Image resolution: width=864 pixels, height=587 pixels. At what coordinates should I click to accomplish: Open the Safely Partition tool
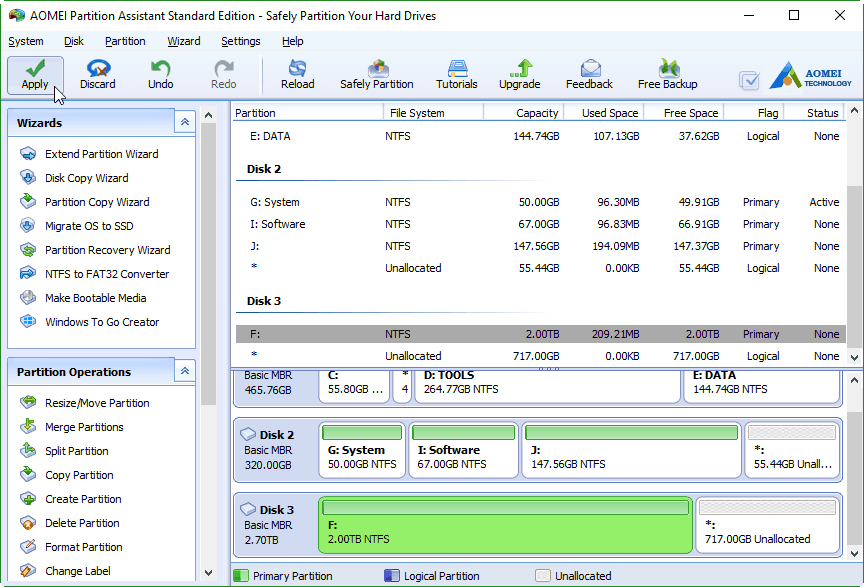[377, 74]
